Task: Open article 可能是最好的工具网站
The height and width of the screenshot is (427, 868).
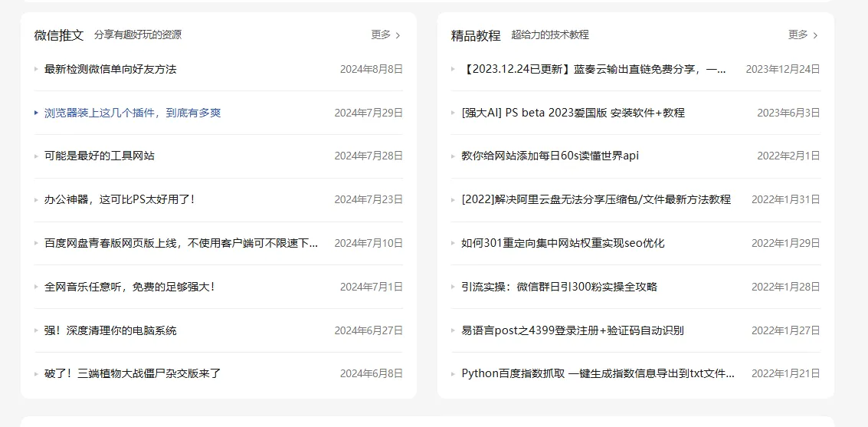Action: click(99, 156)
